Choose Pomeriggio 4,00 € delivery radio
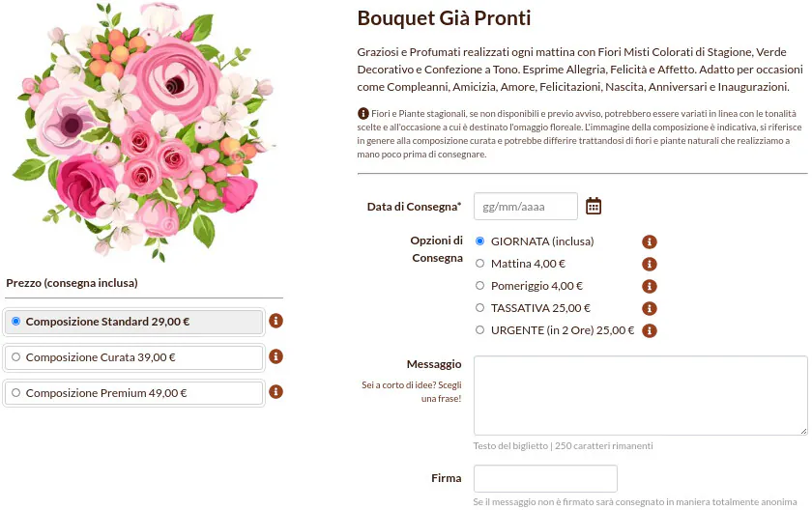The height and width of the screenshot is (510, 812). 480,286
